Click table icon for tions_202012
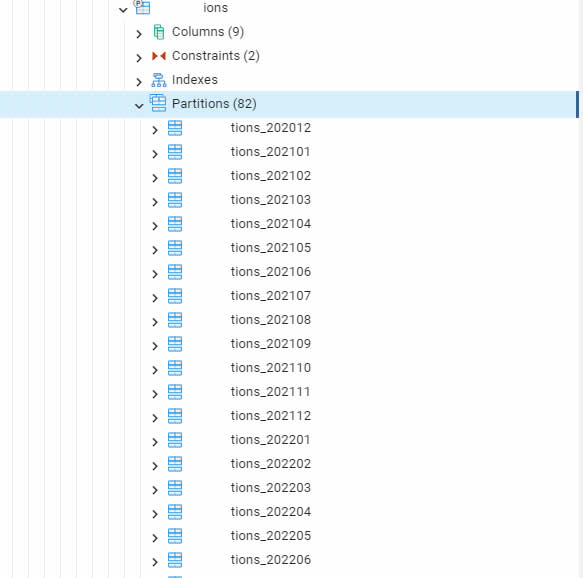Image resolution: width=583 pixels, height=578 pixels. (x=175, y=128)
